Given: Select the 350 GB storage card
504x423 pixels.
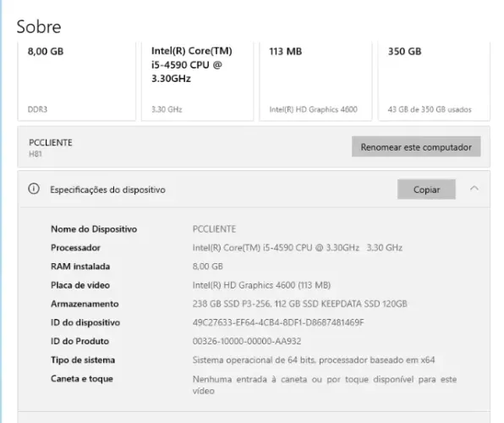Looking at the screenshot, I should pos(434,81).
